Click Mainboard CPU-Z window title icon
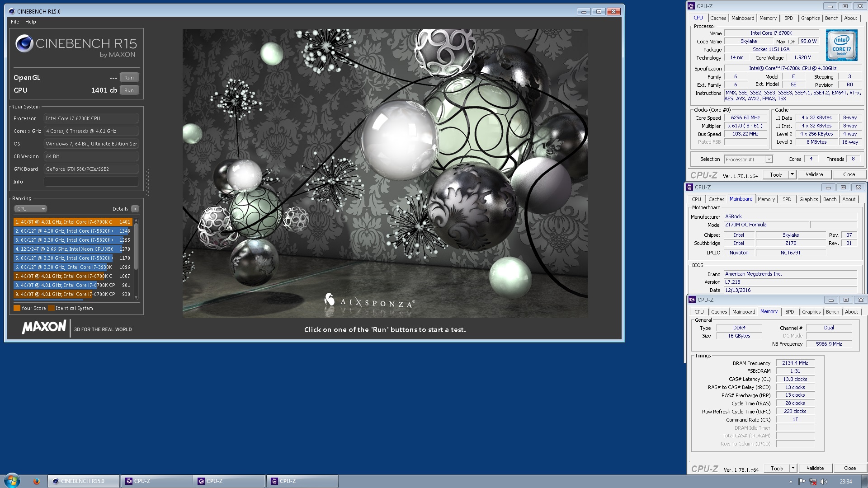The image size is (868, 488). coord(689,187)
